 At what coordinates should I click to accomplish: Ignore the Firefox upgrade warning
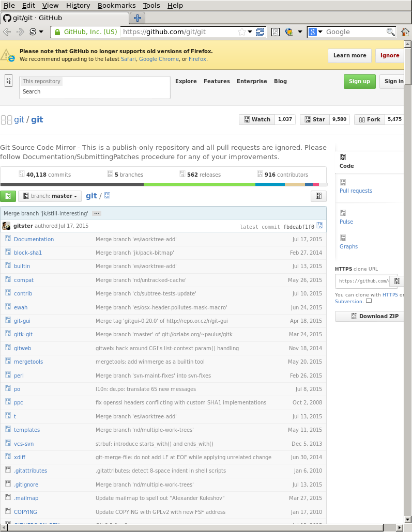point(390,55)
